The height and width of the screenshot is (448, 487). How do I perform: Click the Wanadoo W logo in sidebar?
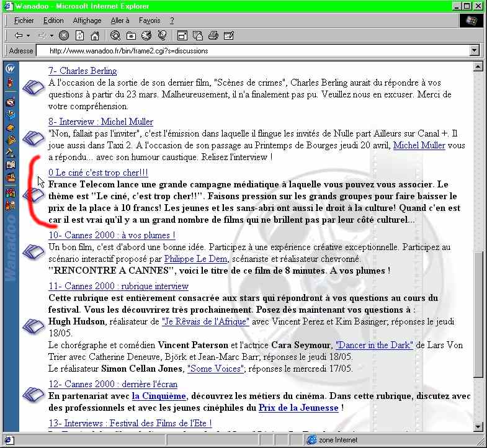11,68
